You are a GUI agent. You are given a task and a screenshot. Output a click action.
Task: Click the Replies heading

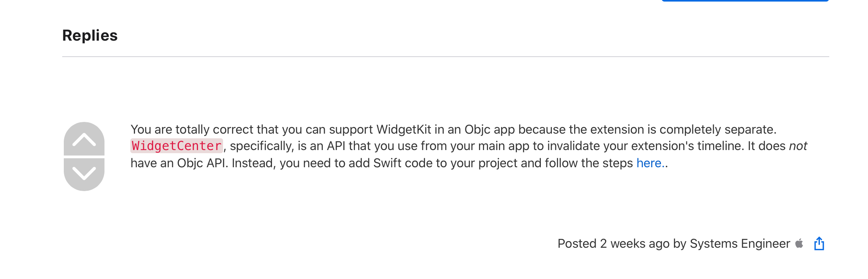pos(90,36)
